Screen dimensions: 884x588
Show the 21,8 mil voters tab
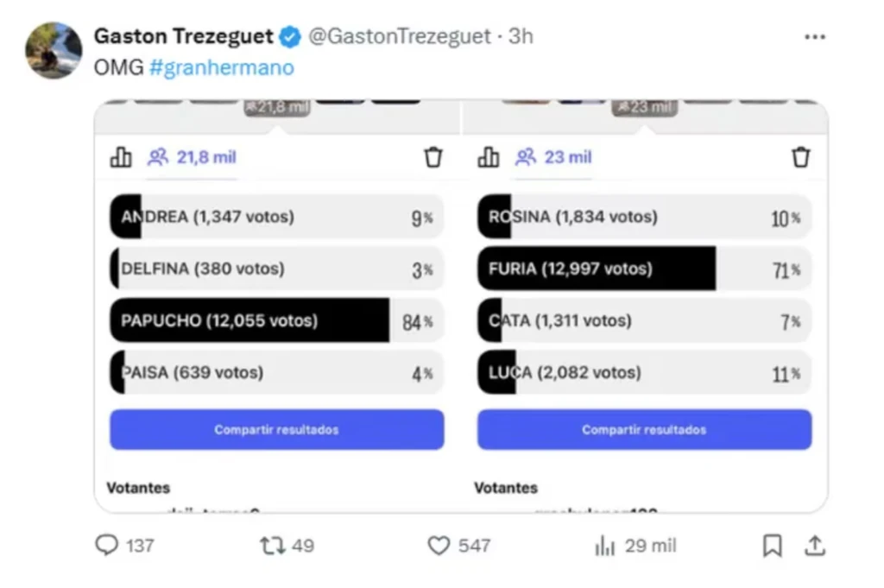(x=192, y=157)
